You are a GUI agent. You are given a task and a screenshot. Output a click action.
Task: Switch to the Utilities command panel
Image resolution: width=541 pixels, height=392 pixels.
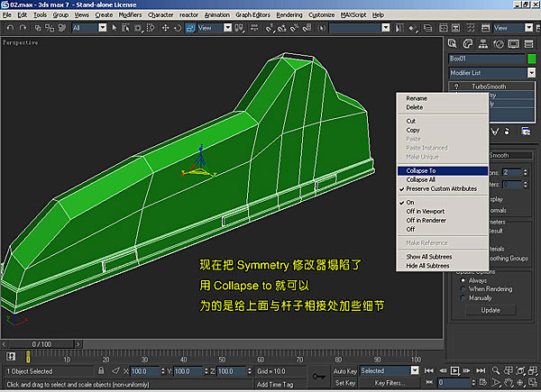point(528,44)
